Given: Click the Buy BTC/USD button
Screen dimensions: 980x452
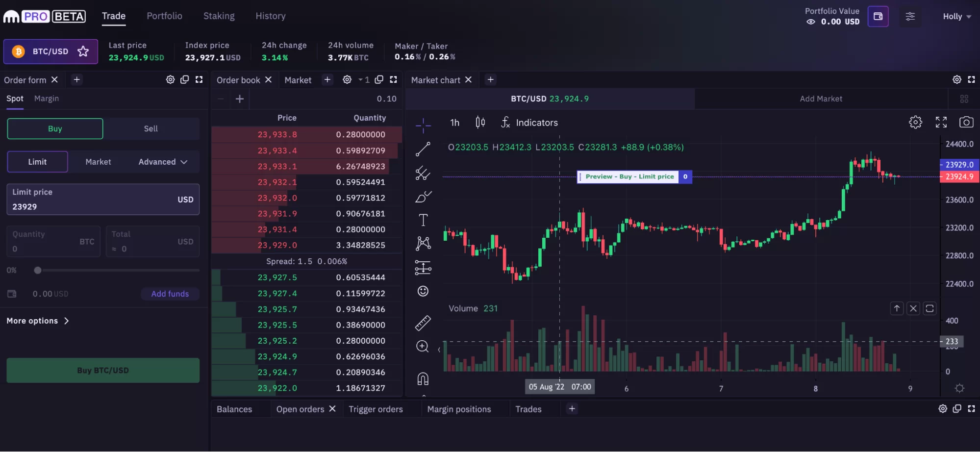Looking at the screenshot, I should tap(103, 370).
